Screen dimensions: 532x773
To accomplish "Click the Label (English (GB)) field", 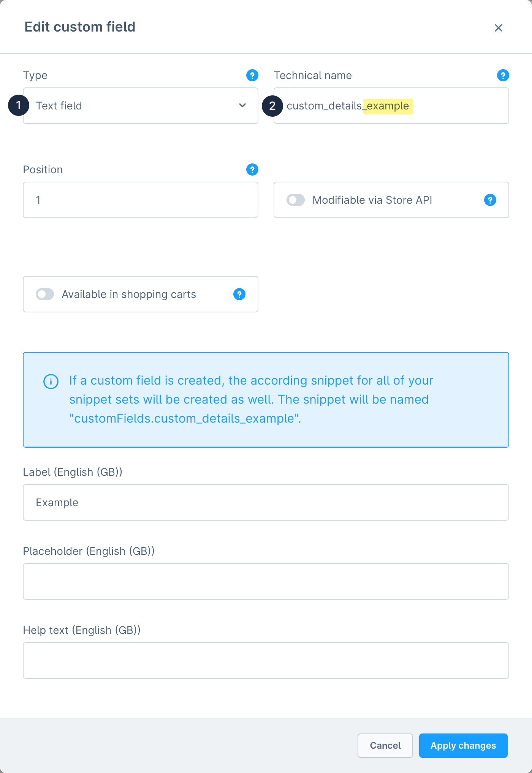I will 266,502.
